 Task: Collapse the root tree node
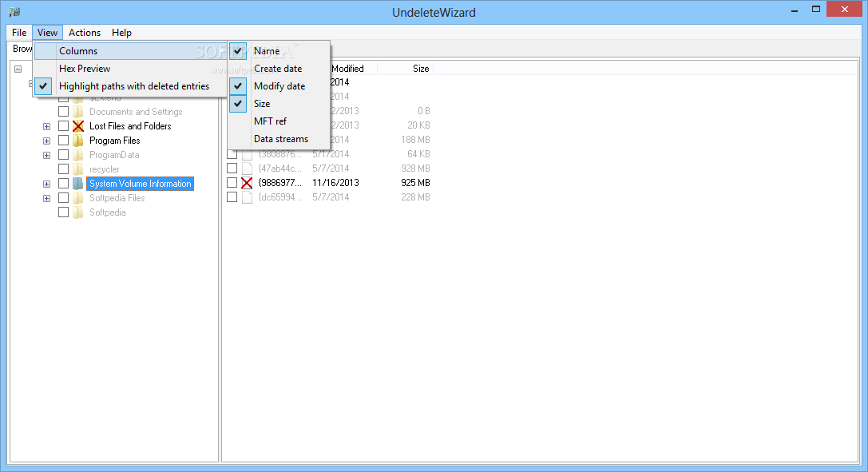tap(18, 69)
